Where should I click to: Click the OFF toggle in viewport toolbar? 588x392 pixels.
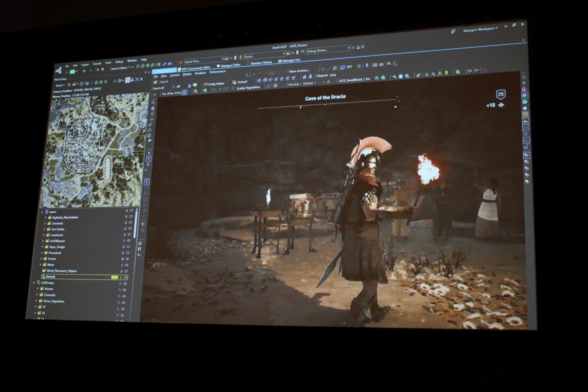pos(349,67)
